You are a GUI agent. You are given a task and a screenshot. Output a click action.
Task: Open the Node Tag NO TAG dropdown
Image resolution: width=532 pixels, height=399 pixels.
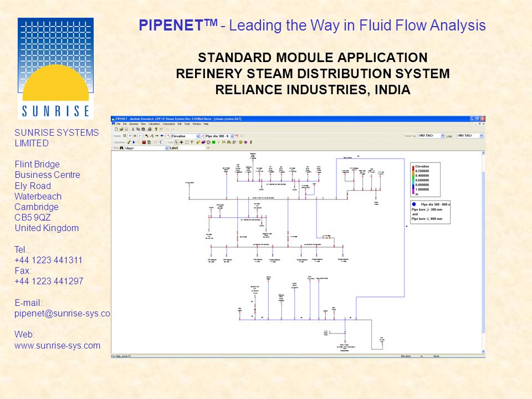(442, 136)
